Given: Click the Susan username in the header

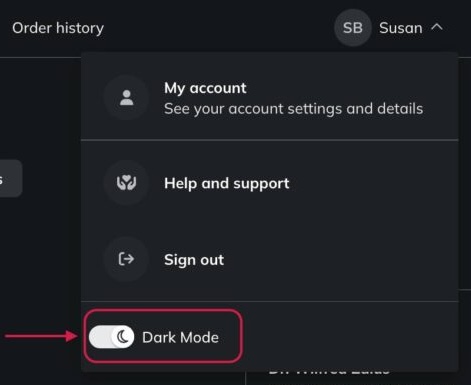Looking at the screenshot, I should 401,28.
